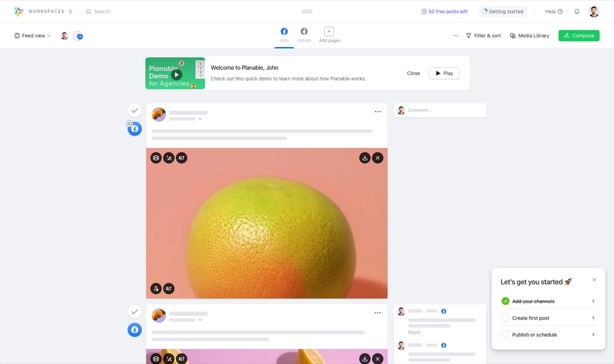Click the 'Welcome to Planable, John' heading
Screen dimensions: 614x364
click(244, 68)
